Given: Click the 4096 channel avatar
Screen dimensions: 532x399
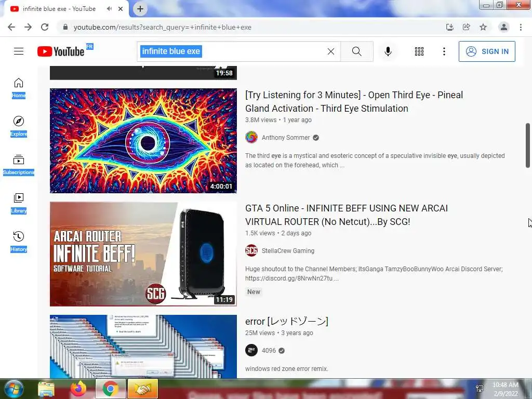Looking at the screenshot, I should 251,351.
